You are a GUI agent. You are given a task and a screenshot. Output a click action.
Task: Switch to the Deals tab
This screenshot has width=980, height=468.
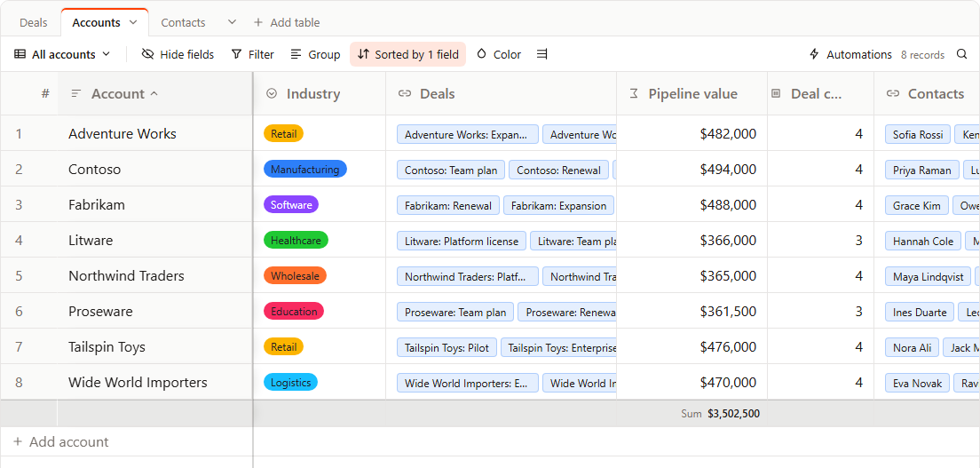click(33, 22)
